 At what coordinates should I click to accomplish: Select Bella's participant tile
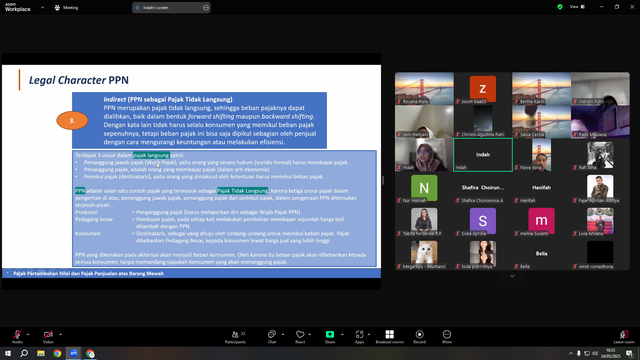[541, 254]
